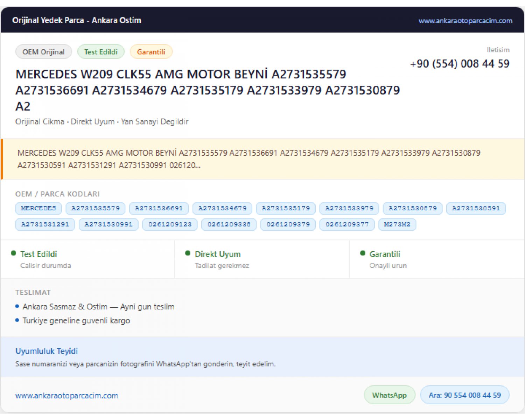Click the +90 (554) 008 44 59 phone number
The height and width of the screenshot is (420, 525).
pyautogui.click(x=460, y=64)
